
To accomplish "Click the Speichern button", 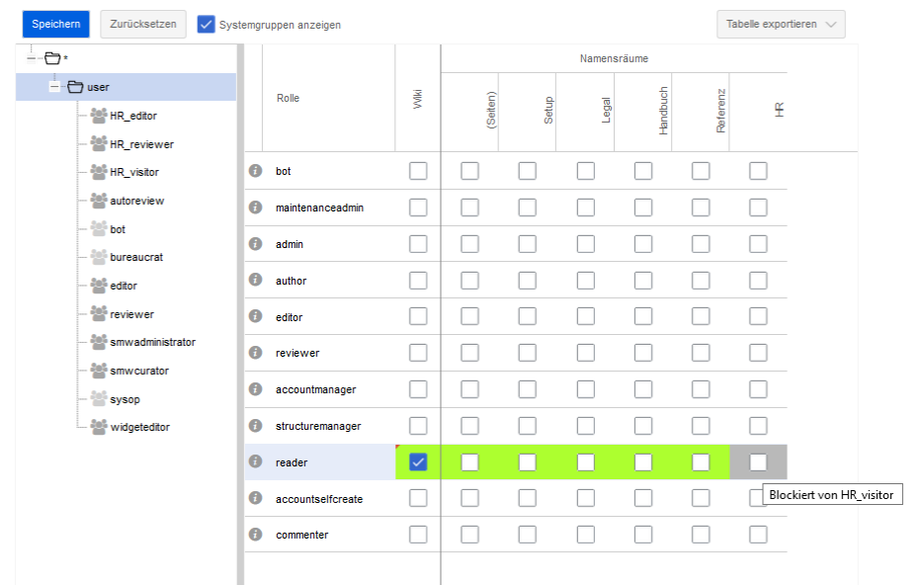I will point(55,25).
